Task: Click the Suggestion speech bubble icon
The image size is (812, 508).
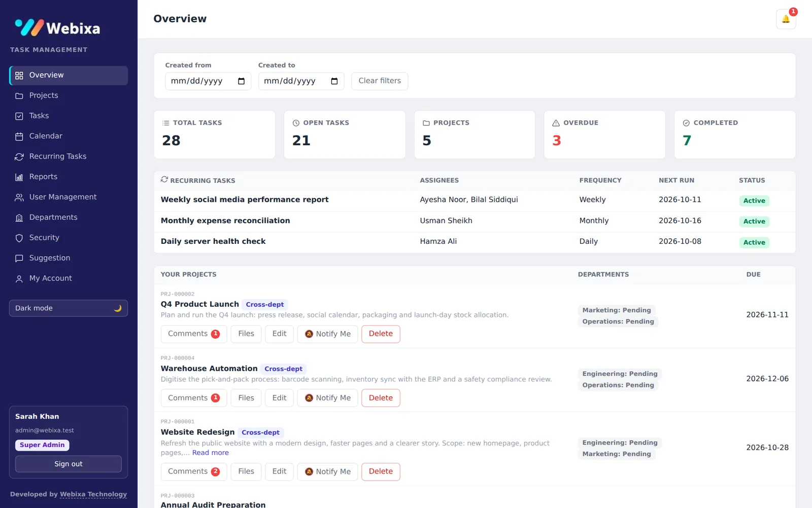Action: pyautogui.click(x=19, y=258)
